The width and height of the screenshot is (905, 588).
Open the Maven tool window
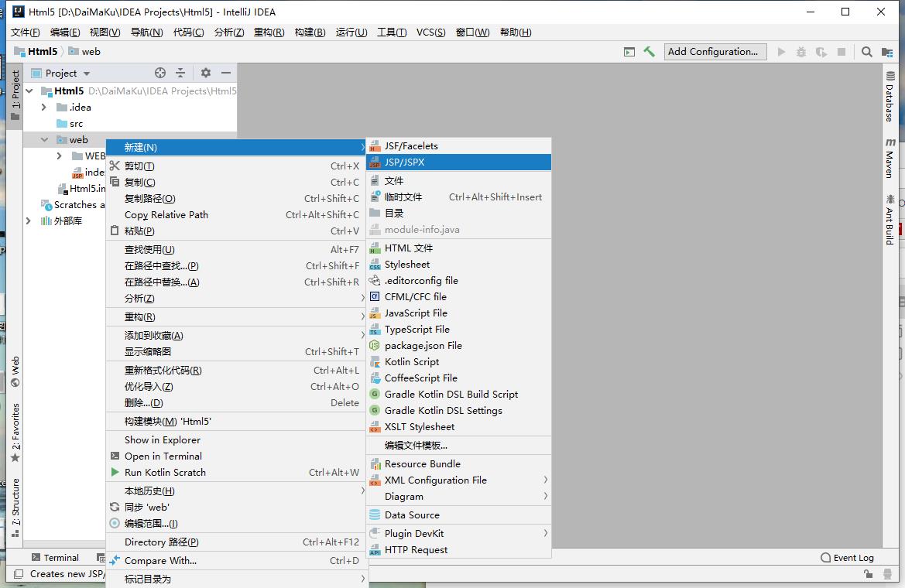point(890,158)
